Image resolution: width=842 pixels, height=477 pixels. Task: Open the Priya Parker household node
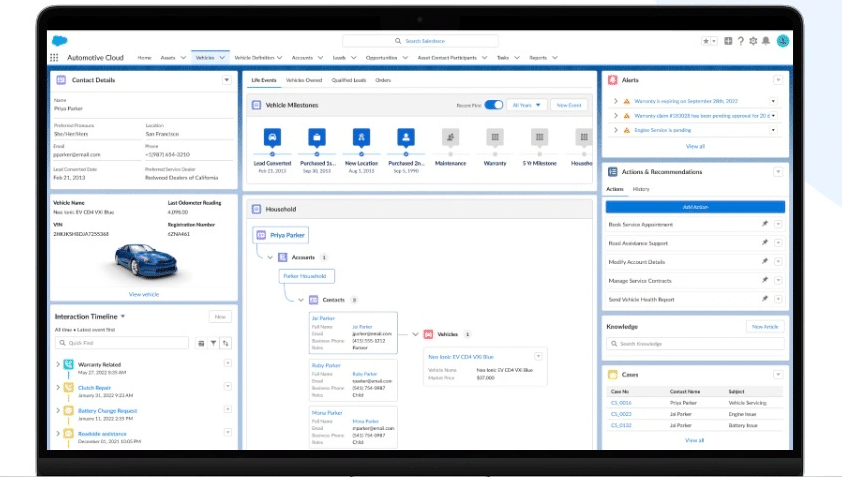281,235
